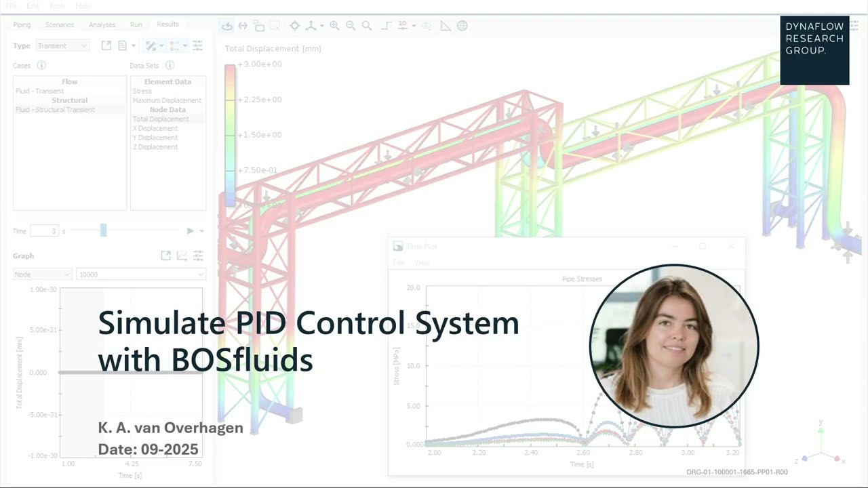Select Maximum Displacement data set
Screen dimensions: 868x488
click(168, 100)
